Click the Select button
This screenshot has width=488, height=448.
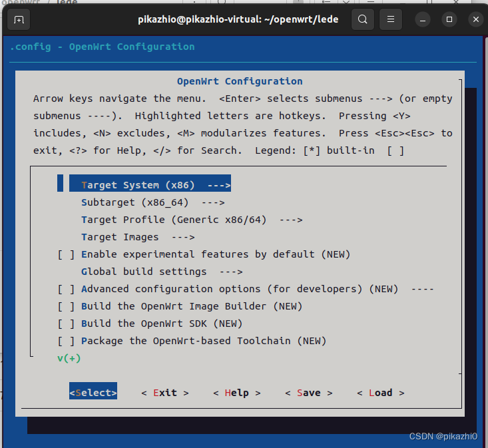coord(93,391)
